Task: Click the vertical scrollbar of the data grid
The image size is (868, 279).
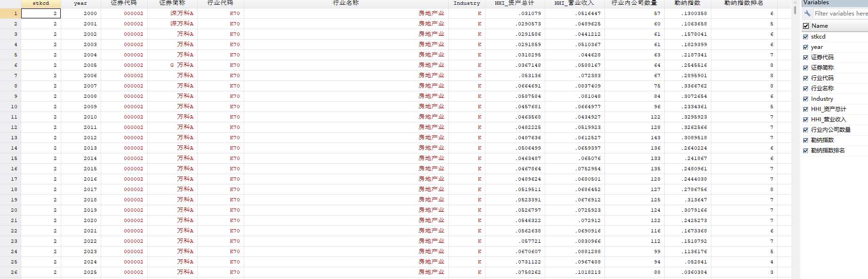Action: 795,141
